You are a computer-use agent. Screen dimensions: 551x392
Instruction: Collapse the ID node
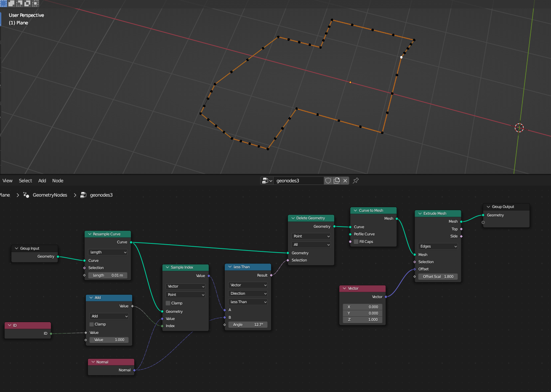point(10,325)
